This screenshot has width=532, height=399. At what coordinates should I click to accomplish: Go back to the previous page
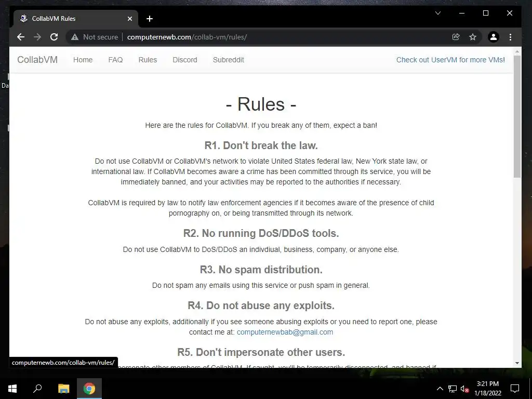coord(21,37)
